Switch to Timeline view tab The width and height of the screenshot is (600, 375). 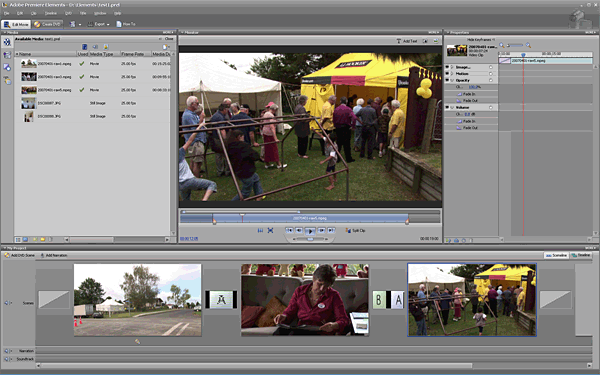click(x=581, y=255)
